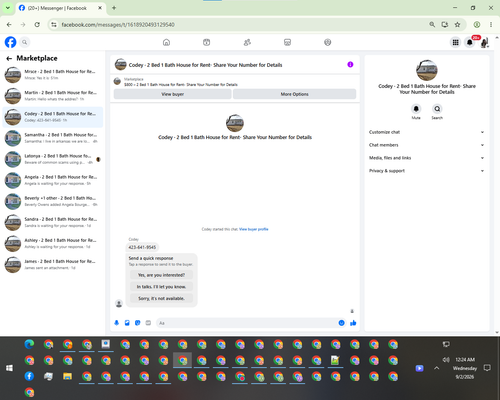
Task: Click the Marketplace listing thumbnail above View buyer
Action: tap(117, 81)
